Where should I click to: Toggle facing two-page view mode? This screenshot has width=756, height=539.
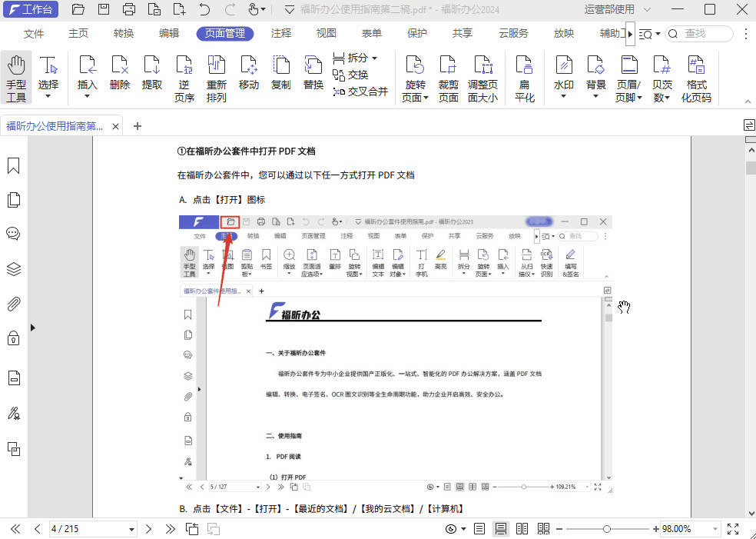[x=522, y=528]
